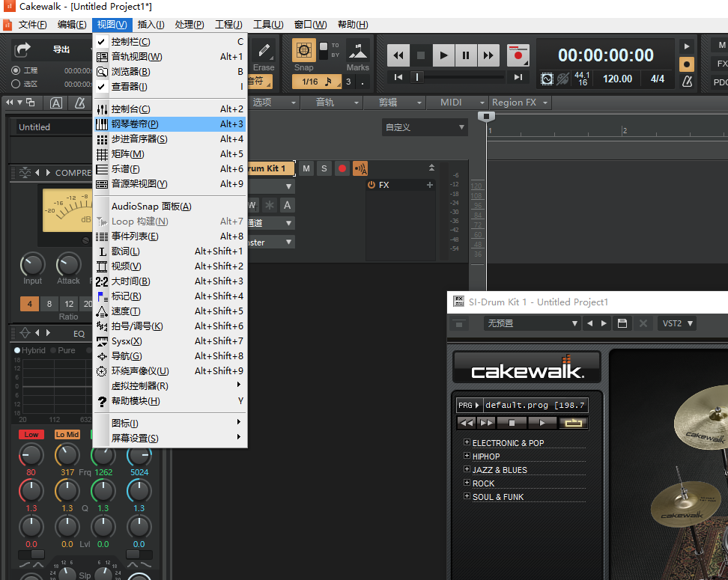This screenshot has width=728, height=580.
Task: Click the Record button
Action: pos(518,55)
